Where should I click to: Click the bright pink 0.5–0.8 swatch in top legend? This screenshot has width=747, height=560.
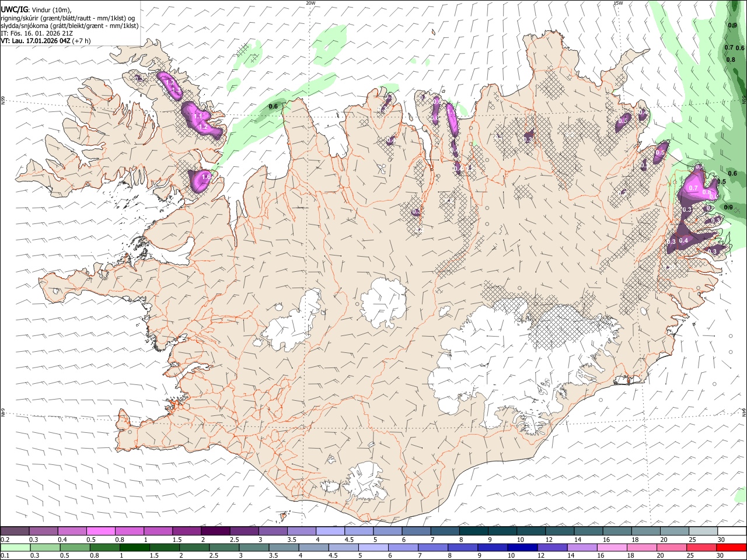point(100,531)
